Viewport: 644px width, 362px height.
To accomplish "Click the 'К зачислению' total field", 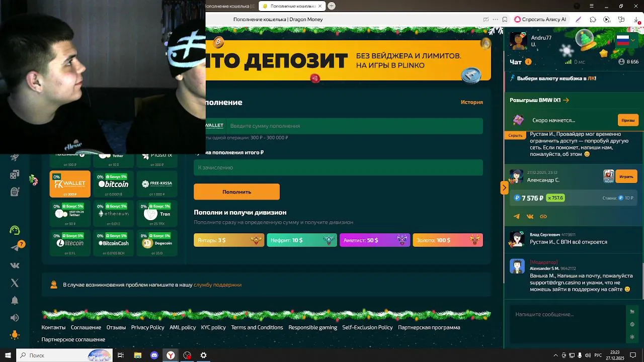I will 338,167.
